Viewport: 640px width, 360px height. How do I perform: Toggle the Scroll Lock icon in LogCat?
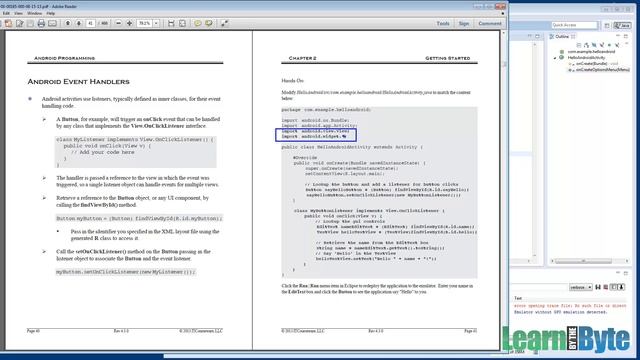pyautogui.click(x=622, y=287)
